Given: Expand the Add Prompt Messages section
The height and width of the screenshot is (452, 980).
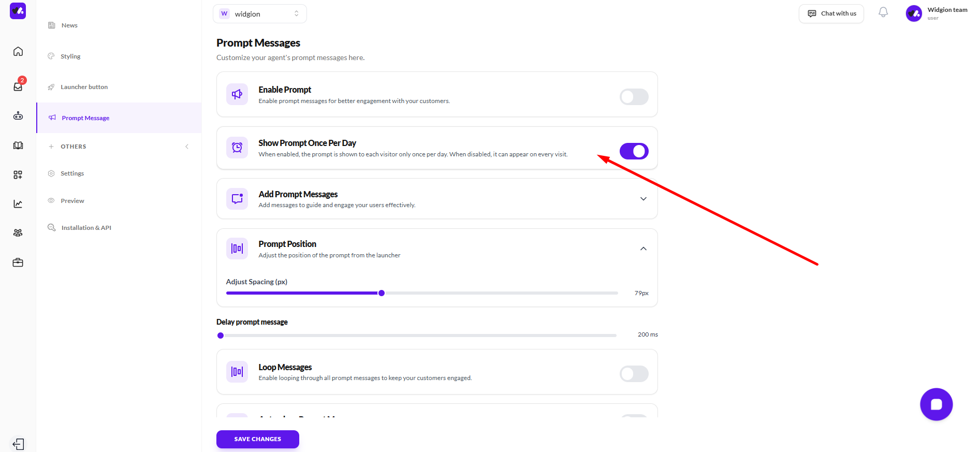Looking at the screenshot, I should tap(643, 199).
